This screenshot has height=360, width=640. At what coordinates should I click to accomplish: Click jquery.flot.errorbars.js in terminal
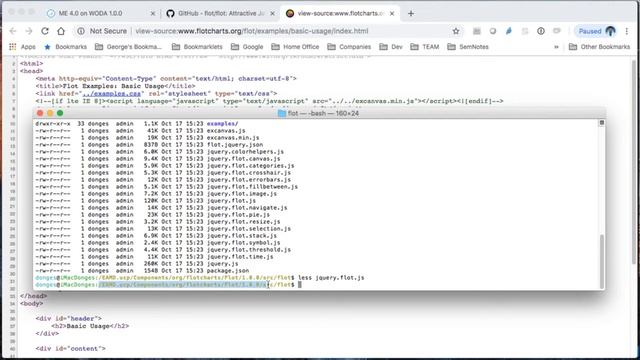tap(249, 180)
